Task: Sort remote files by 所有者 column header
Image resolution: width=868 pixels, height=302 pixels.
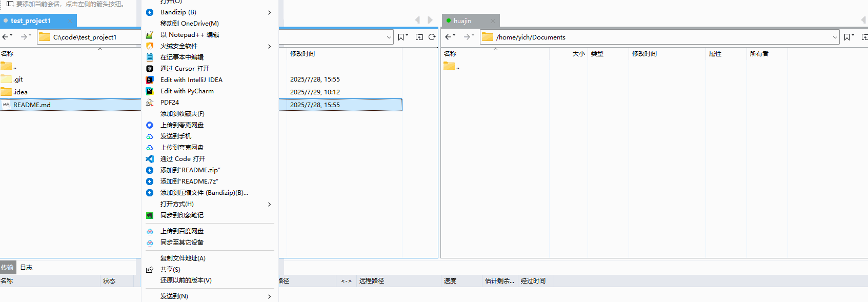Action: (759, 54)
